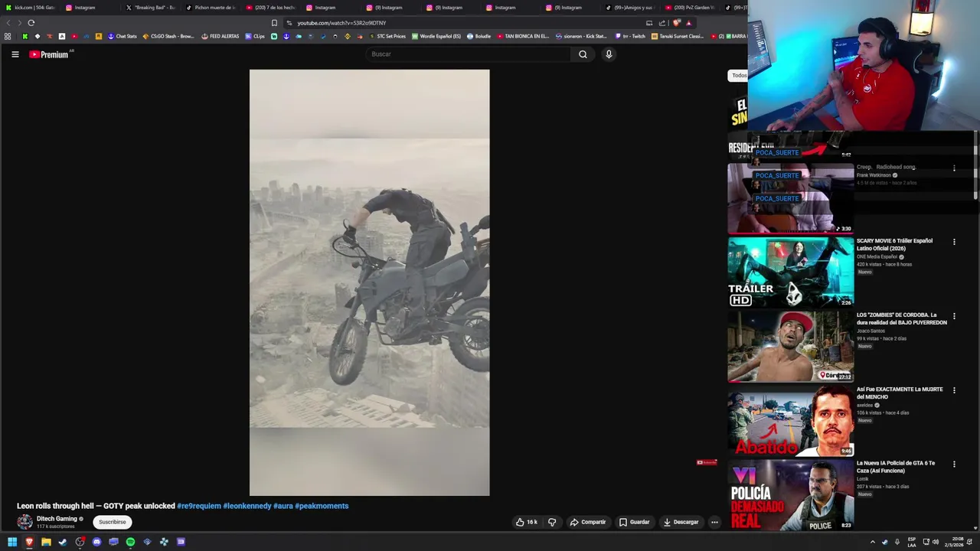Image resolution: width=980 pixels, height=551 pixels.
Task: Open Brave browser from taskbar
Action: [x=29, y=542]
